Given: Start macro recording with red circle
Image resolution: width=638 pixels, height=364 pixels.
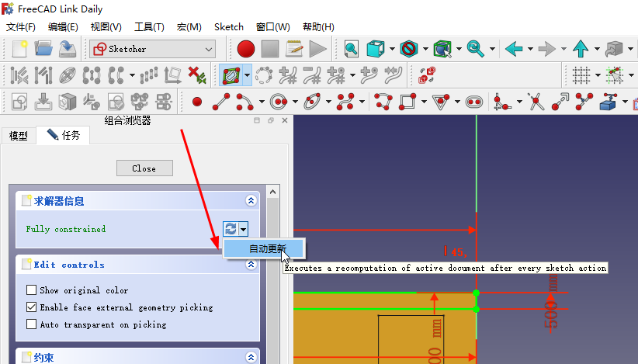Looking at the screenshot, I should [x=246, y=49].
